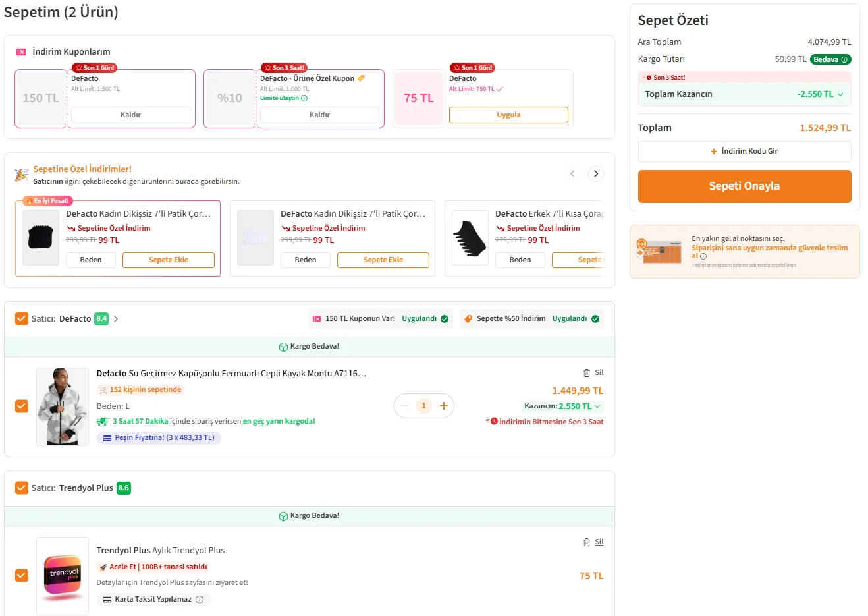Click the previous arrow in Sepetine Özel İndirimler
Image resolution: width=868 pixels, height=616 pixels.
pyautogui.click(x=573, y=174)
